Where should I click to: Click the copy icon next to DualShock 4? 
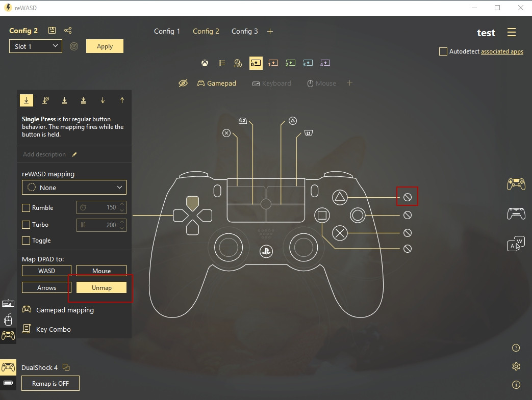point(66,367)
